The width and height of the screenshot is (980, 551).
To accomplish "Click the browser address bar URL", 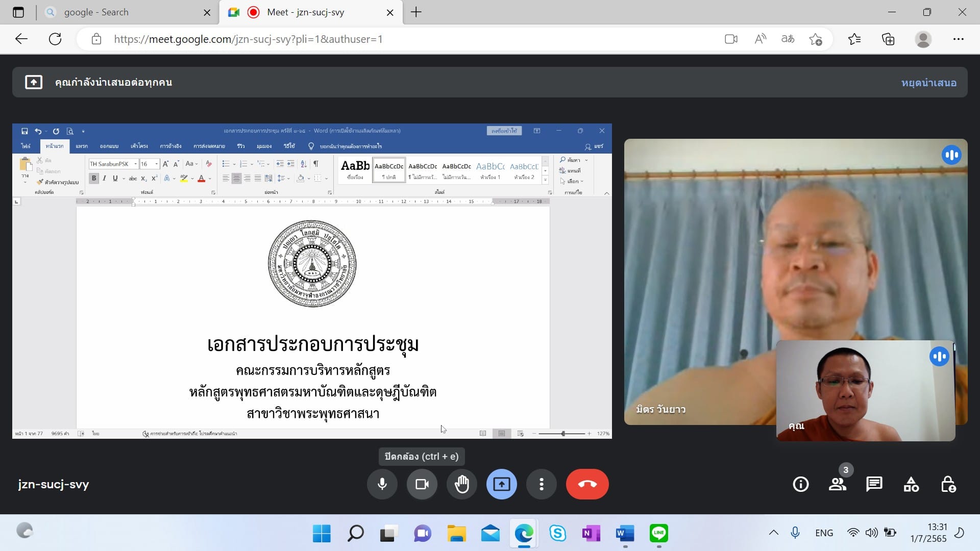I will (x=248, y=39).
